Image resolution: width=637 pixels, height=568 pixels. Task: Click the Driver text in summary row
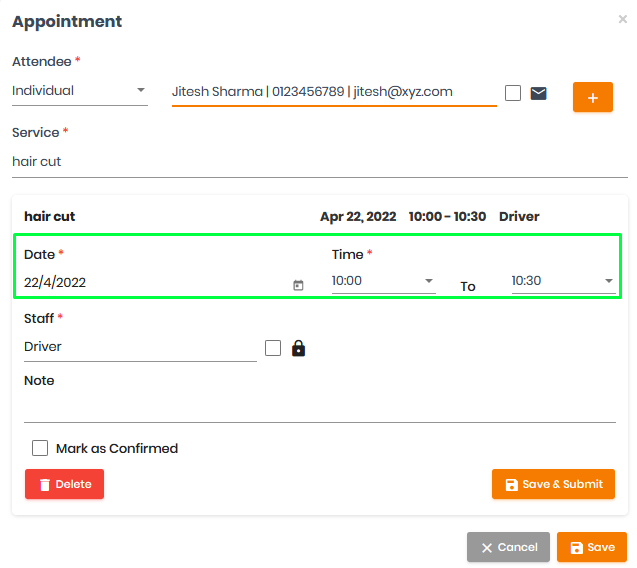519,217
